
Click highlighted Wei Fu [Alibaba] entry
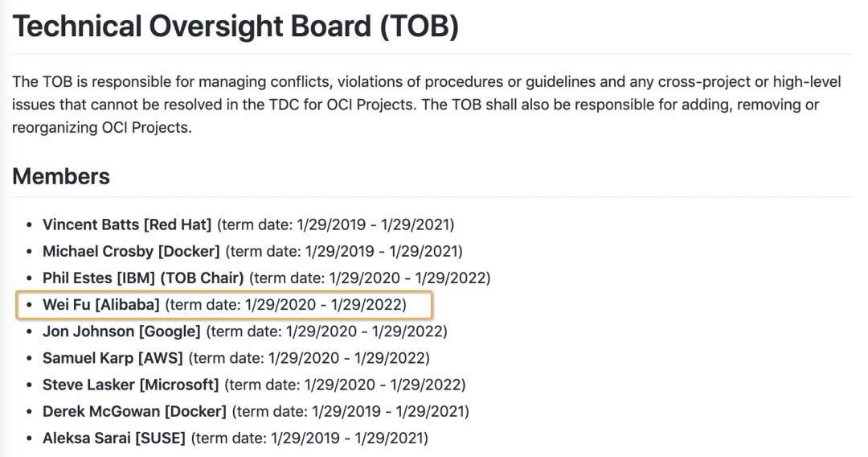click(224, 305)
